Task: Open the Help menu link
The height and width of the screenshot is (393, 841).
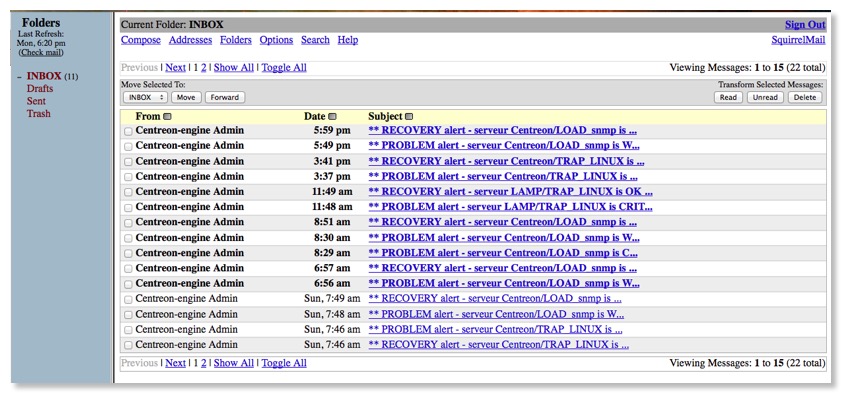Action: click(x=348, y=40)
